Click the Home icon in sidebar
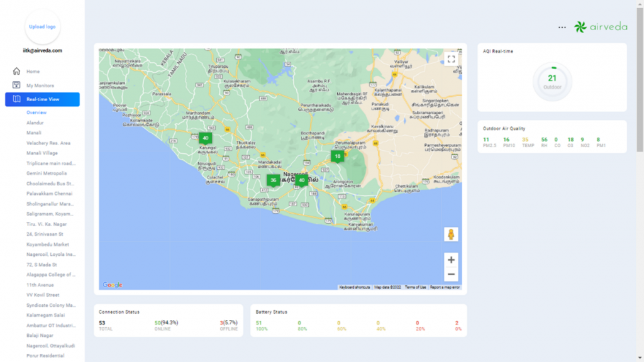This screenshot has height=362, width=644. 16,72
